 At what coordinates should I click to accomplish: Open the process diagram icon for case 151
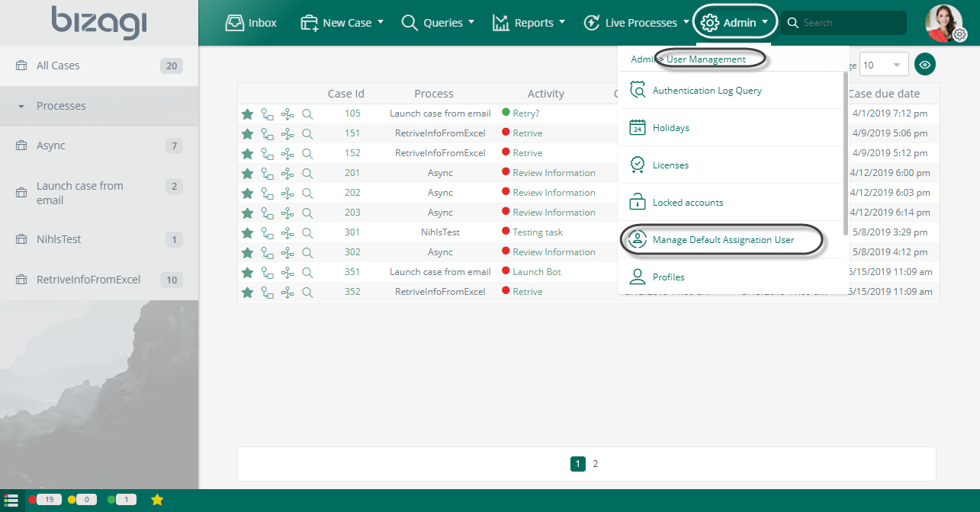coord(287,133)
